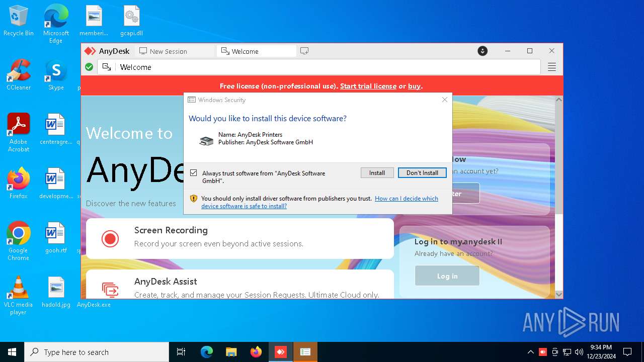This screenshot has height=362, width=644.
Task: Click AnyDesk taskbar icon
Action: click(x=280, y=352)
